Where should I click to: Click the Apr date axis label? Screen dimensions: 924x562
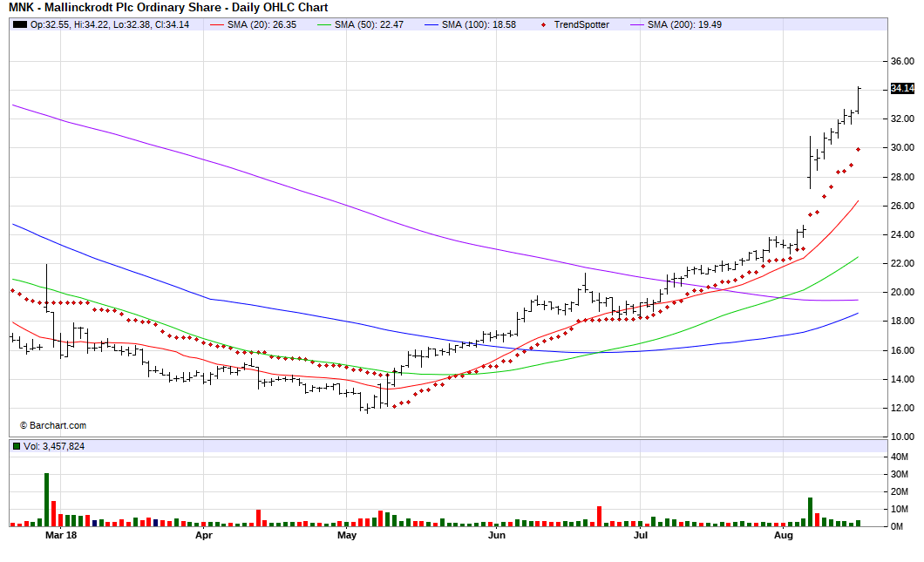pos(203,536)
